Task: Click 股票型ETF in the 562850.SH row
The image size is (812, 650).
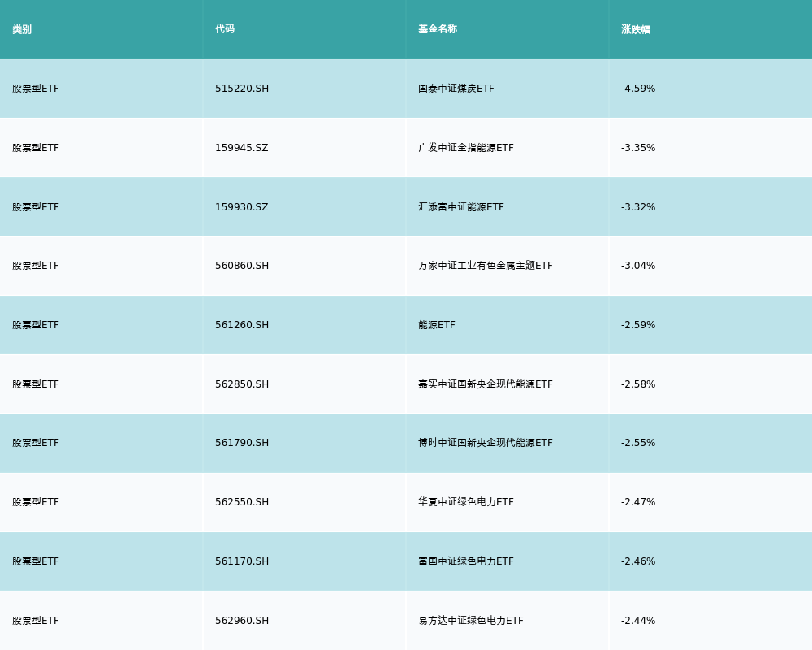Action: pyautogui.click(x=36, y=384)
